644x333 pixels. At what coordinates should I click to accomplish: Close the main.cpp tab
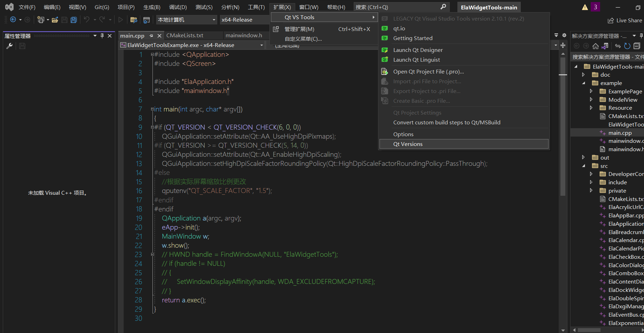click(x=159, y=36)
